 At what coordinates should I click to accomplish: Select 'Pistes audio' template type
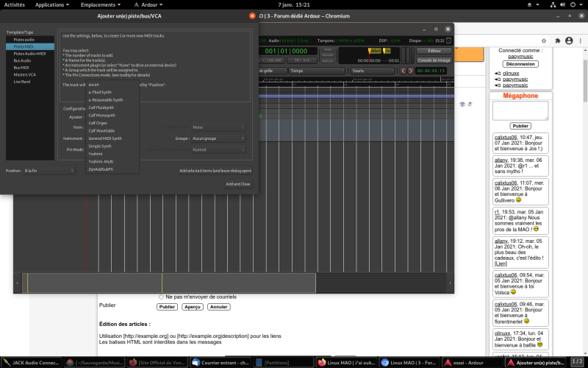click(x=30, y=40)
